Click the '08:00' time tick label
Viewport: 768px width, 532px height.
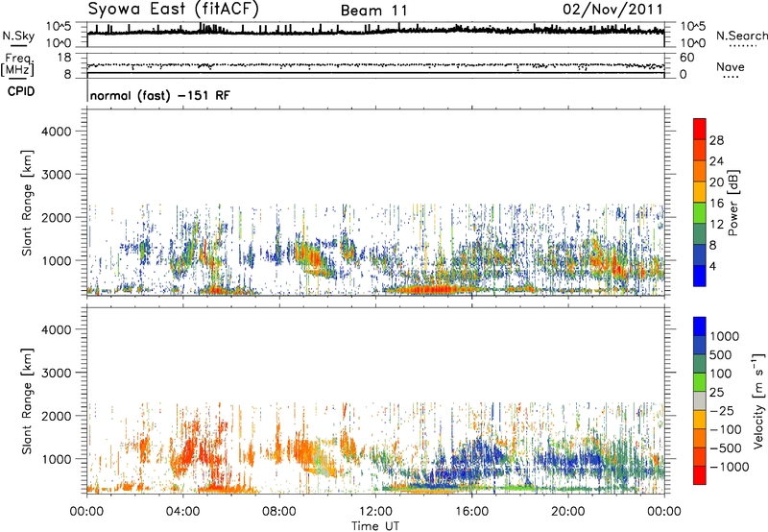click(278, 511)
